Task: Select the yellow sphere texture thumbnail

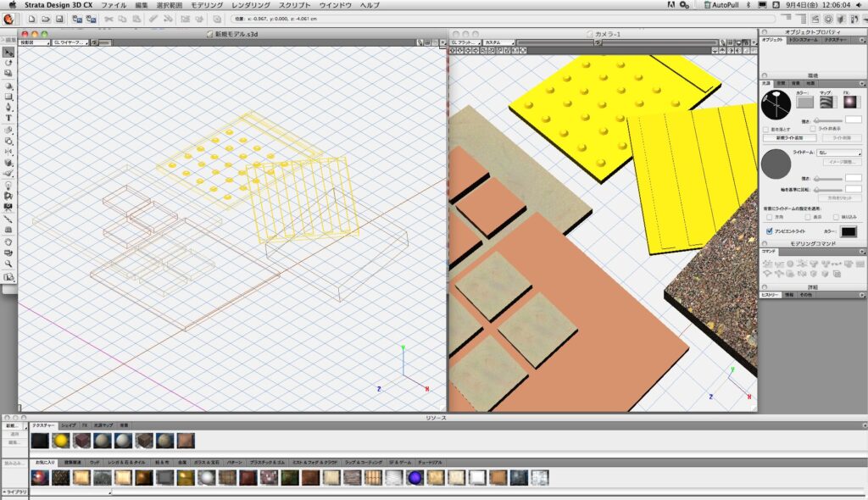Action: (x=60, y=441)
